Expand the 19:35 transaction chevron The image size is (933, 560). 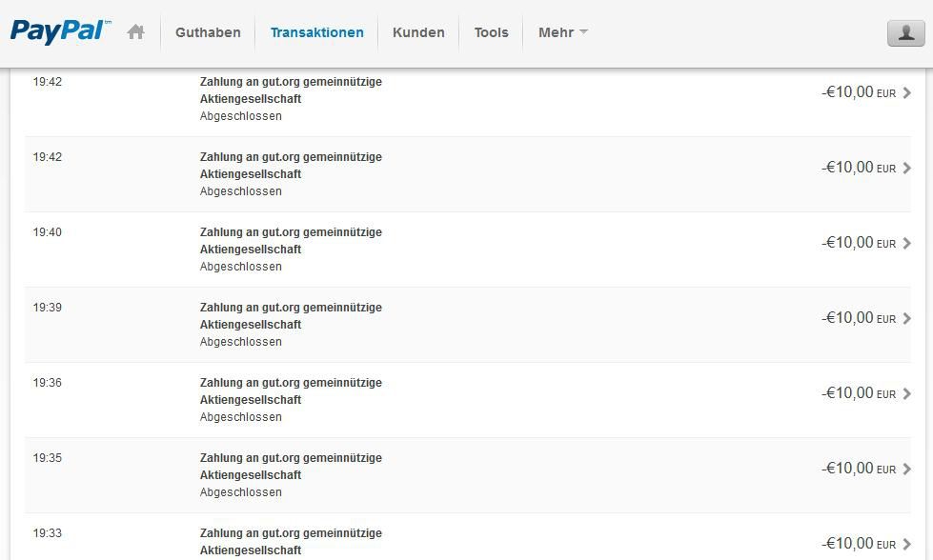point(907,469)
